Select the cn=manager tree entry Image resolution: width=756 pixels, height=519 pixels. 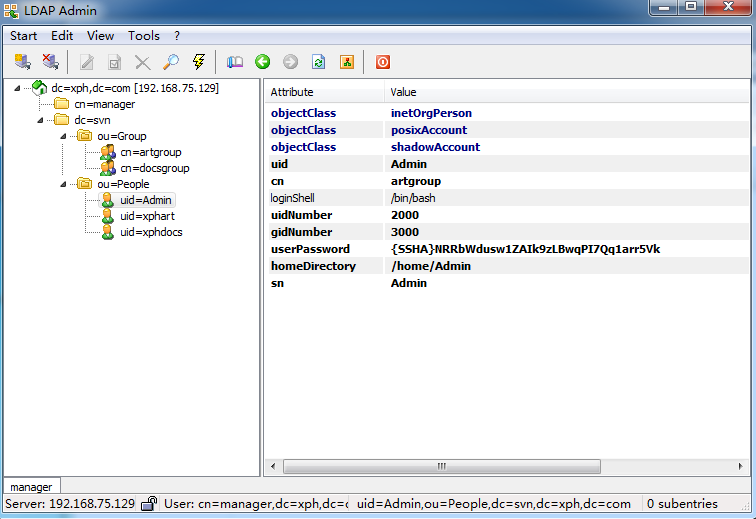click(105, 104)
